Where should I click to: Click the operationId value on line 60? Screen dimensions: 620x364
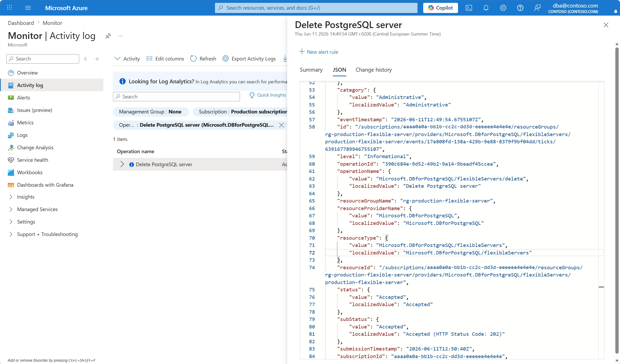pos(439,164)
